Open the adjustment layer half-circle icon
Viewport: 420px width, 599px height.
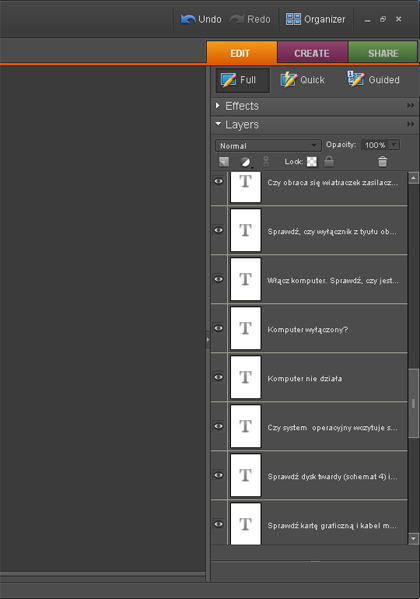click(245, 162)
